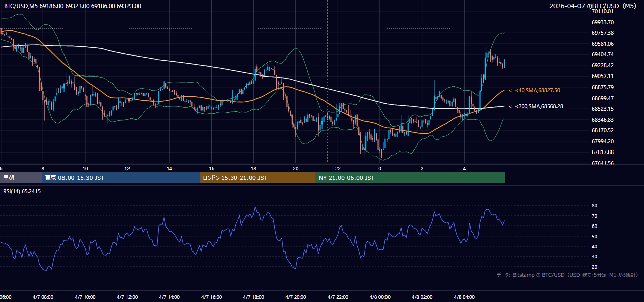Viewport: 644px width, 302px height.
Task: Select the 200 SMA 68568.28 label
Action: point(536,106)
